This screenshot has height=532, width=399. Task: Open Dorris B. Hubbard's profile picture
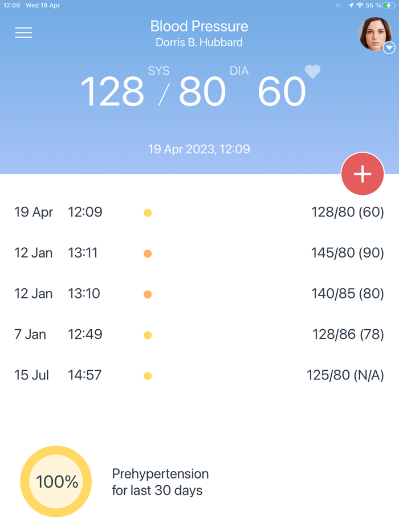374,34
